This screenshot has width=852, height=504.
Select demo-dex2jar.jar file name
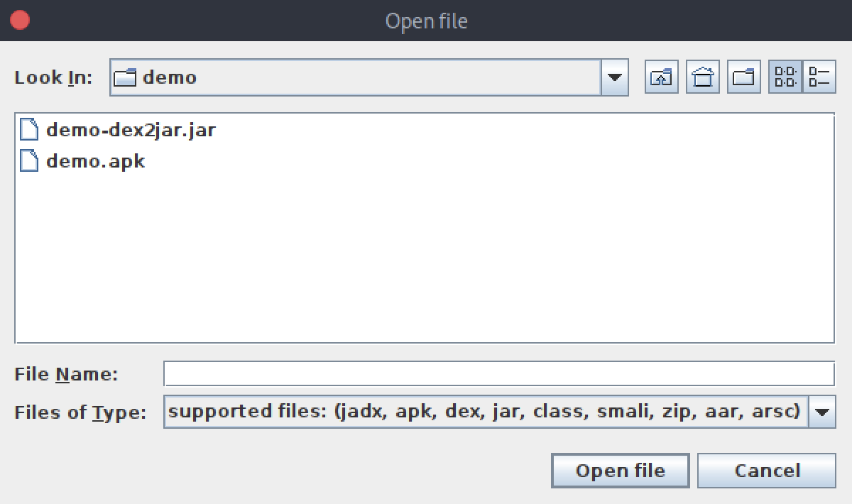[131, 130]
